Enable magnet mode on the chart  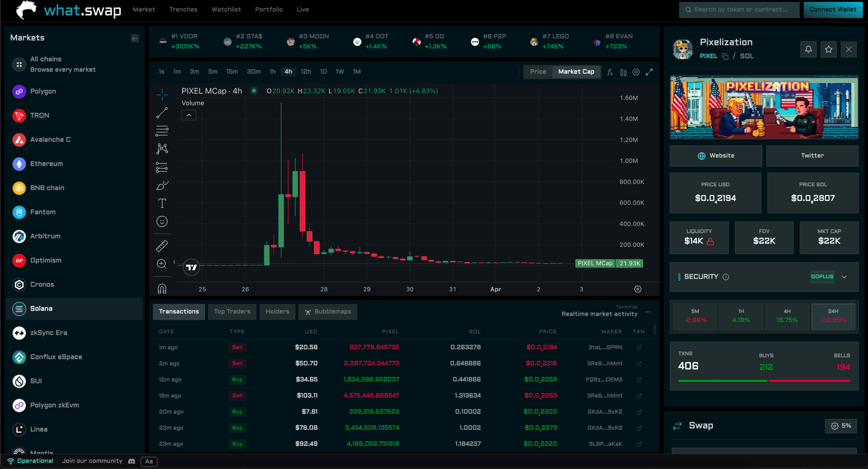[162, 288]
